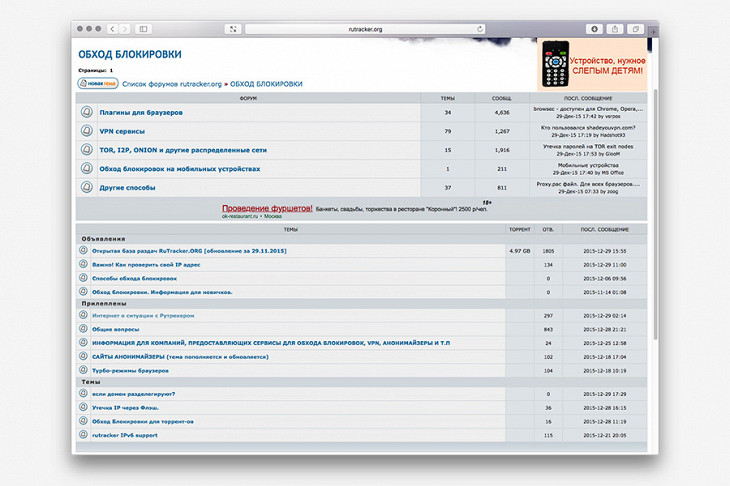This screenshot has width=730, height=486.
Task: Open topic 'Важно! Как проверить свой IP адрес'
Action: click(x=146, y=264)
